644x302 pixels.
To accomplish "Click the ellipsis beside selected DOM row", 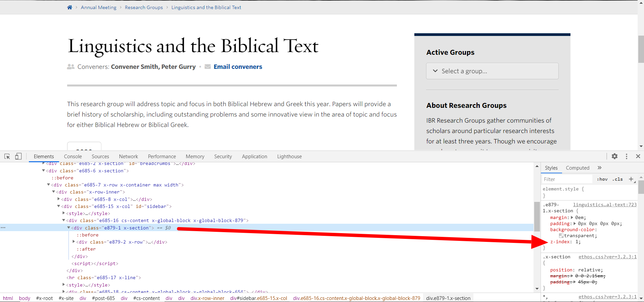I will 3,228.
